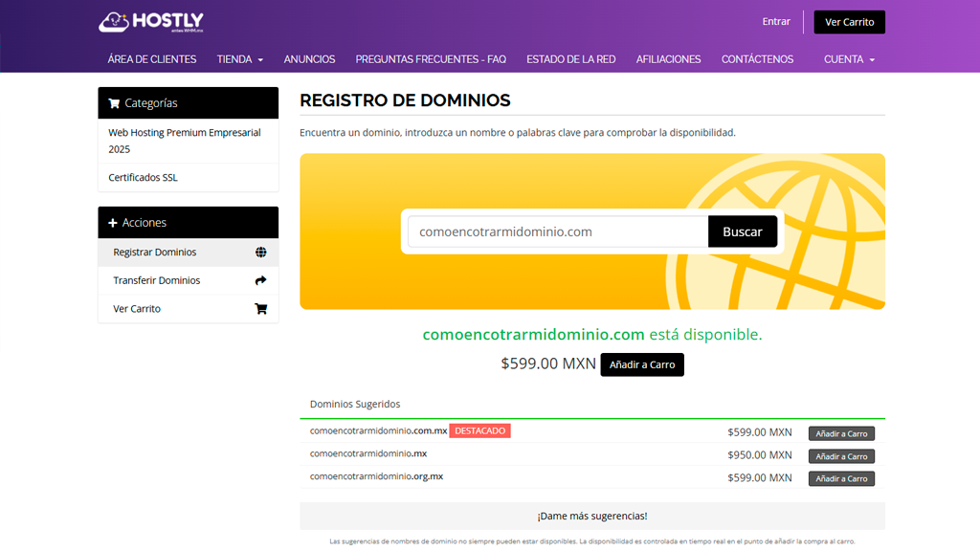Click the plus icon in Acciones header
The image size is (980, 551).
tap(113, 223)
